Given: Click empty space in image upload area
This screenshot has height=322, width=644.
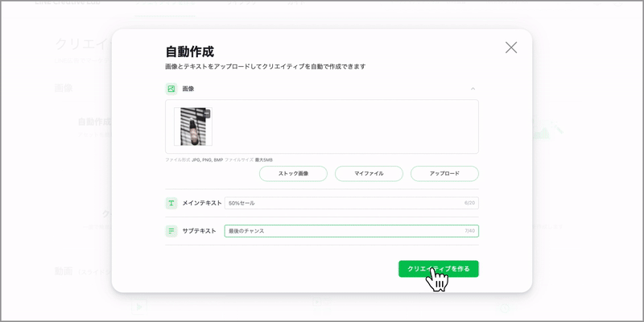Looking at the screenshot, I should click(346, 126).
